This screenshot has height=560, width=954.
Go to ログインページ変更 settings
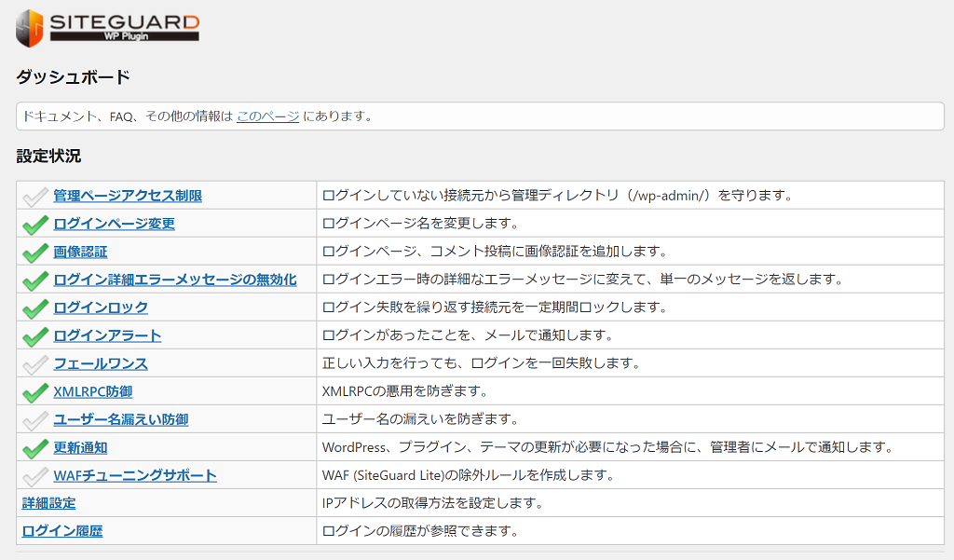pyautogui.click(x=114, y=224)
